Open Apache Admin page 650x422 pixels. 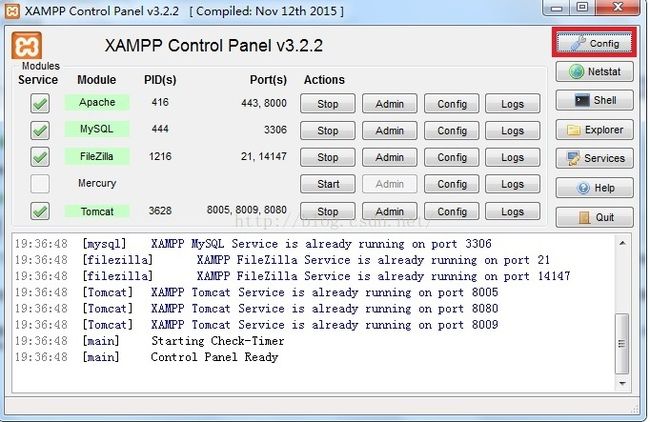coord(389,104)
